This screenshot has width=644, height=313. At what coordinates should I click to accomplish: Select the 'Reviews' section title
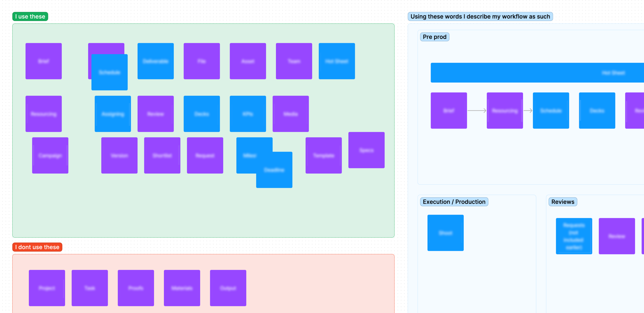(563, 202)
